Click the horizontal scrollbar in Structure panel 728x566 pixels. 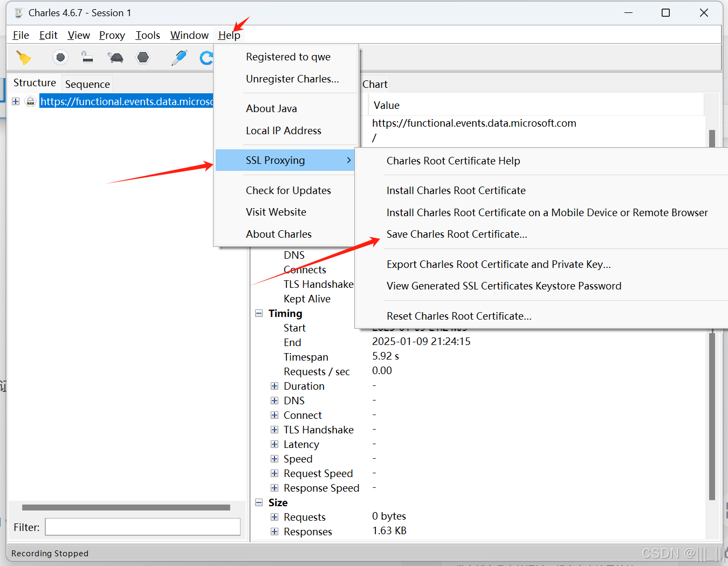(126, 507)
